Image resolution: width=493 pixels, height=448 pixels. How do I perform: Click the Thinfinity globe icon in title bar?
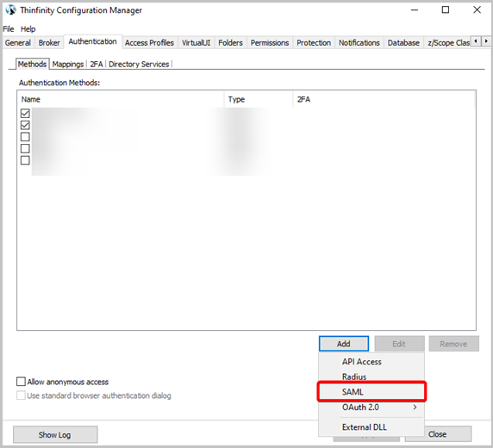pyautogui.click(x=10, y=9)
